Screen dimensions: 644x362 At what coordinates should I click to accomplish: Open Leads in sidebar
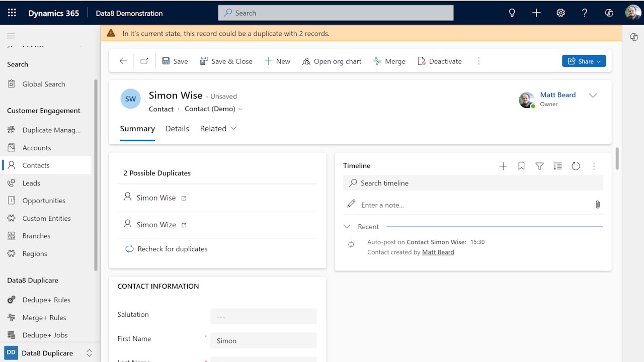click(x=47, y=183)
